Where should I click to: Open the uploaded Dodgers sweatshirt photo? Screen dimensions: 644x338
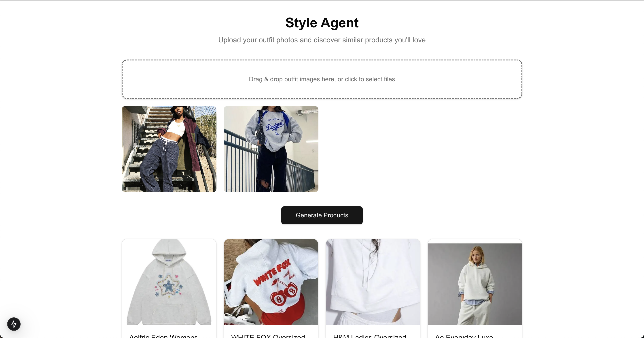[x=271, y=149]
